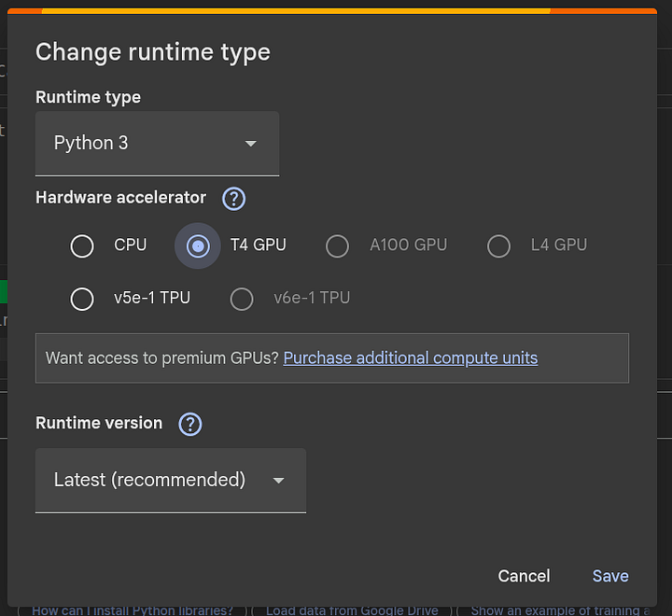Click the Python 3 dropdown arrow
This screenshot has width=672, height=616.
click(x=250, y=144)
